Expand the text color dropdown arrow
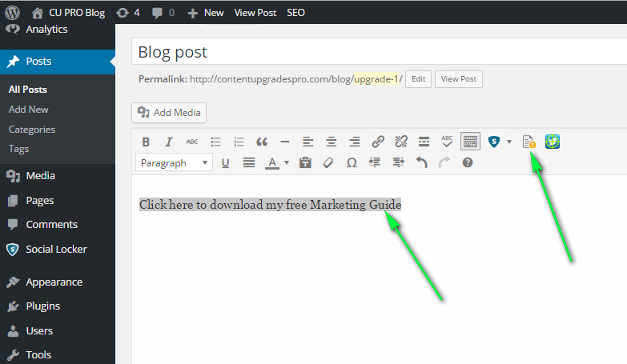 point(287,163)
